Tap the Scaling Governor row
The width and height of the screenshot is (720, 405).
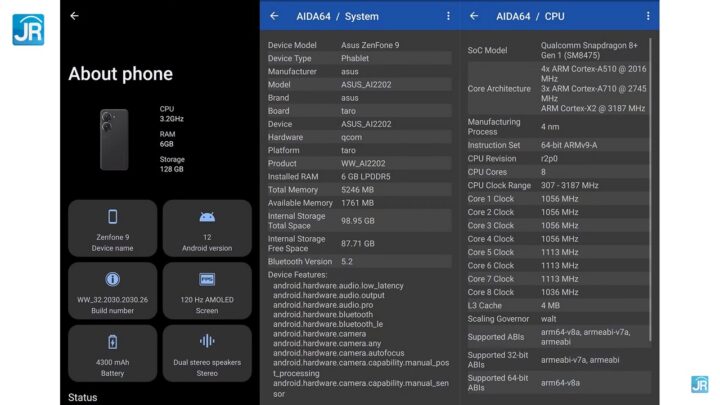(x=558, y=319)
